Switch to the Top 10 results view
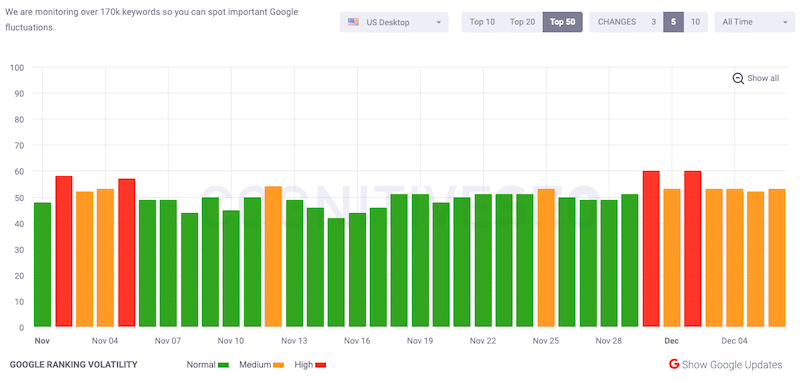 coord(482,22)
